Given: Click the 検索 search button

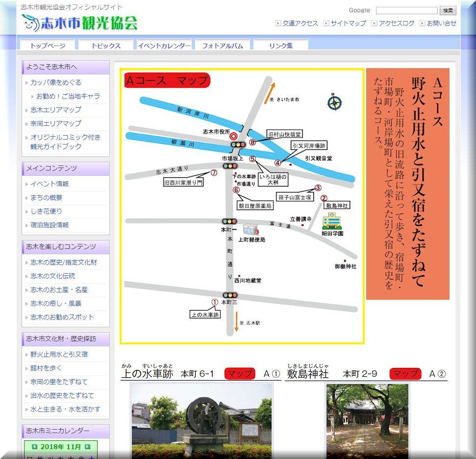Looking at the screenshot, I should click(x=448, y=11).
